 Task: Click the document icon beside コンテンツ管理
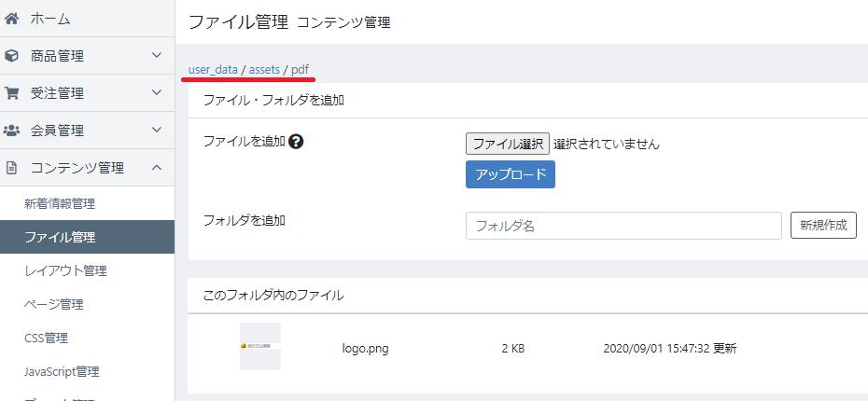tap(11, 168)
